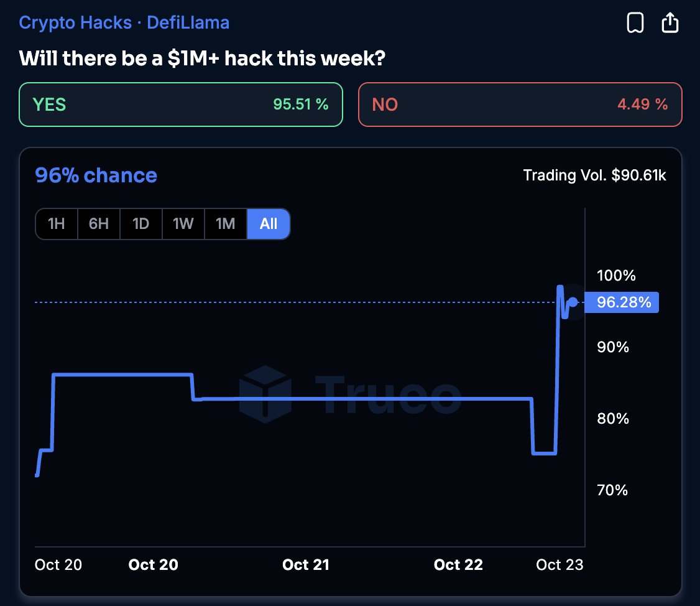This screenshot has height=606, width=700.
Task: Click the 80% axis label
Action: tap(613, 418)
